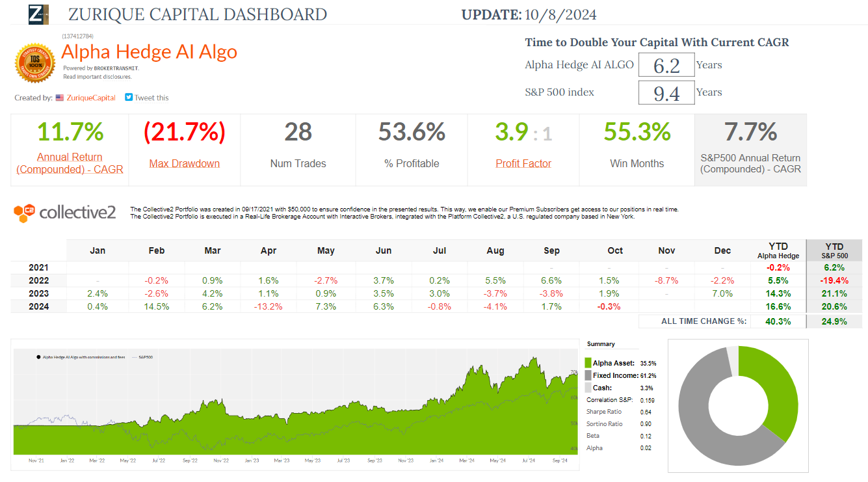Click the 7.0% Dec 2023 cell
Screen dimensions: 868x482
(722, 293)
